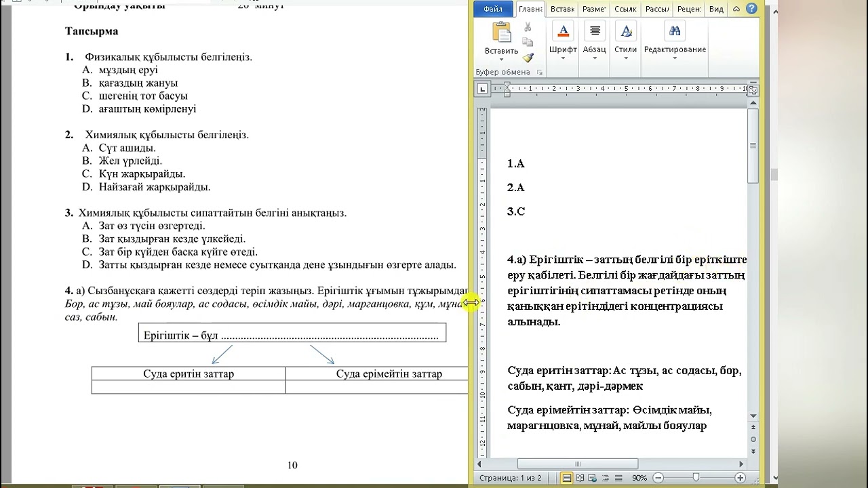
Task: Click the Next Page double-arrow button
Action: [x=753, y=450]
